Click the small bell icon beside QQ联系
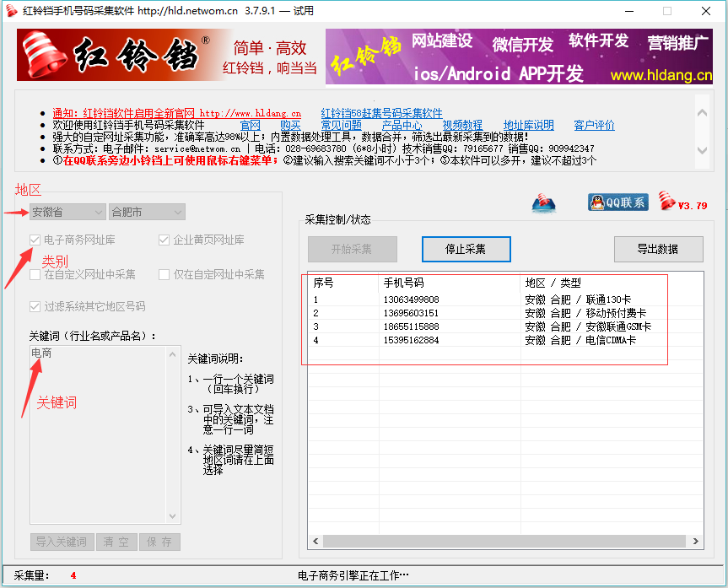This screenshot has width=728, height=588. pyautogui.click(x=543, y=203)
